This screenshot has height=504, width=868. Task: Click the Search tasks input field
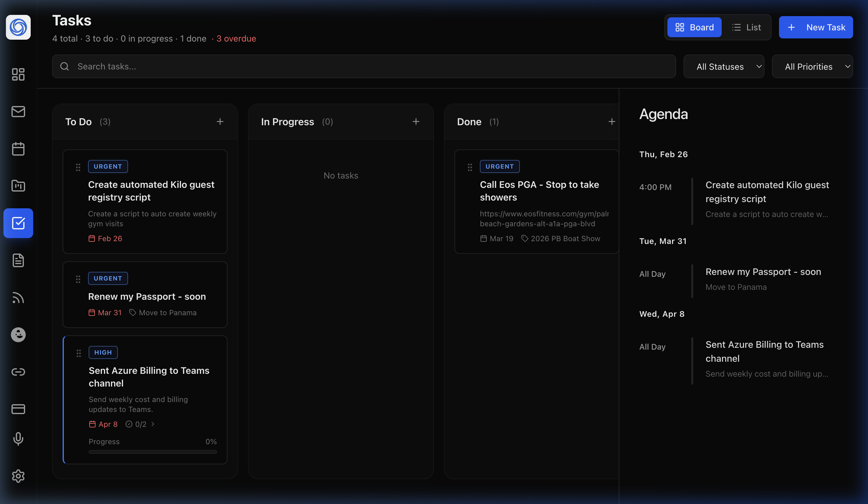[363, 67]
